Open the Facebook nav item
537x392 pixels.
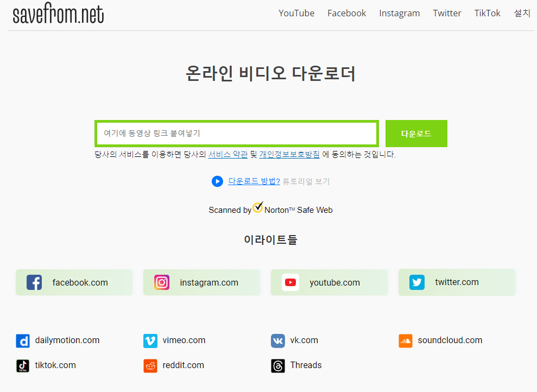[x=346, y=14]
